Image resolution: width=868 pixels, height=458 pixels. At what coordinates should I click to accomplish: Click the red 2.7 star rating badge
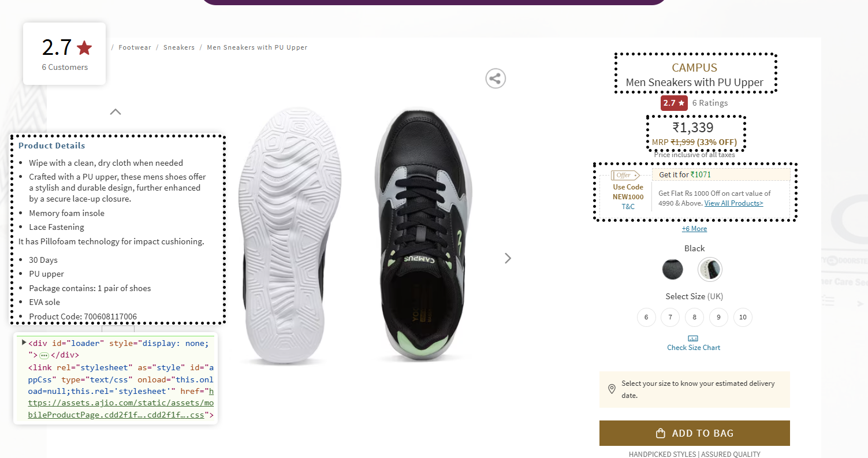pos(674,103)
